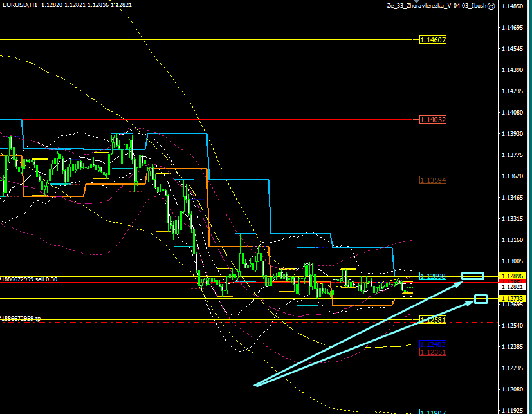
Task: Click 1.14080 on the price scale
Action: [512, 113]
